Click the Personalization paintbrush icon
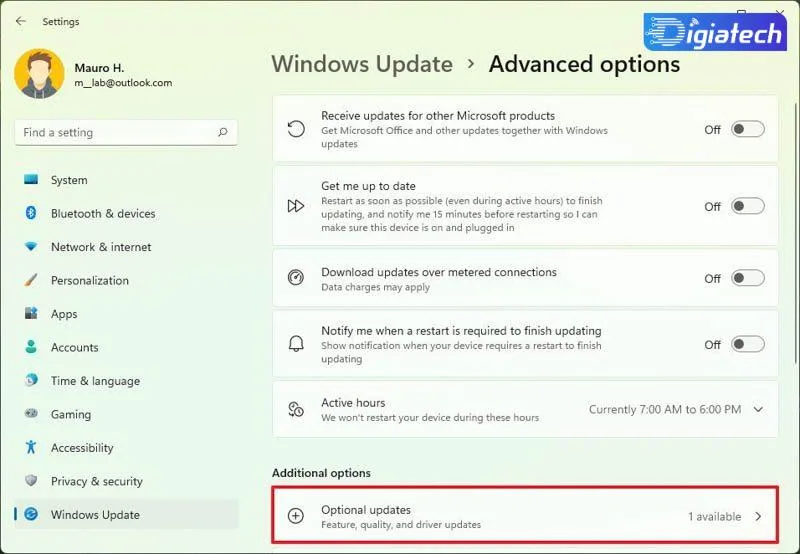Viewport: 800px width, 554px height. click(x=31, y=280)
